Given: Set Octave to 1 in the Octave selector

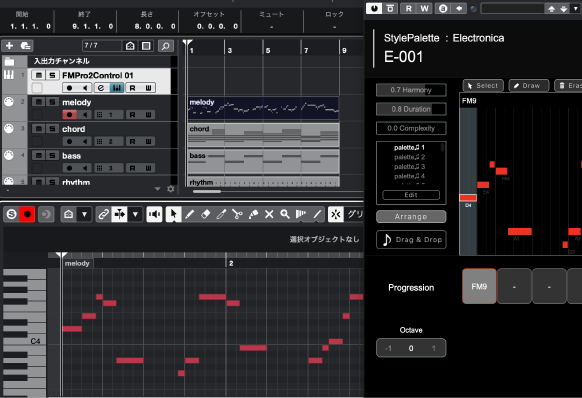Looking at the screenshot, I should tap(434, 348).
